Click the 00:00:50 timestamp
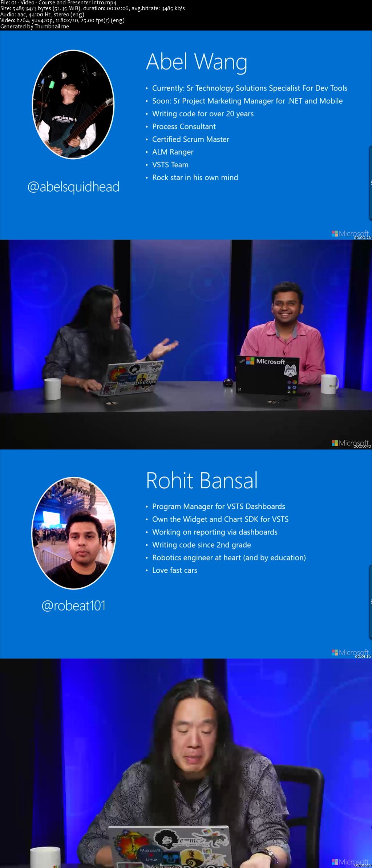This screenshot has width=372, height=868. tap(363, 447)
